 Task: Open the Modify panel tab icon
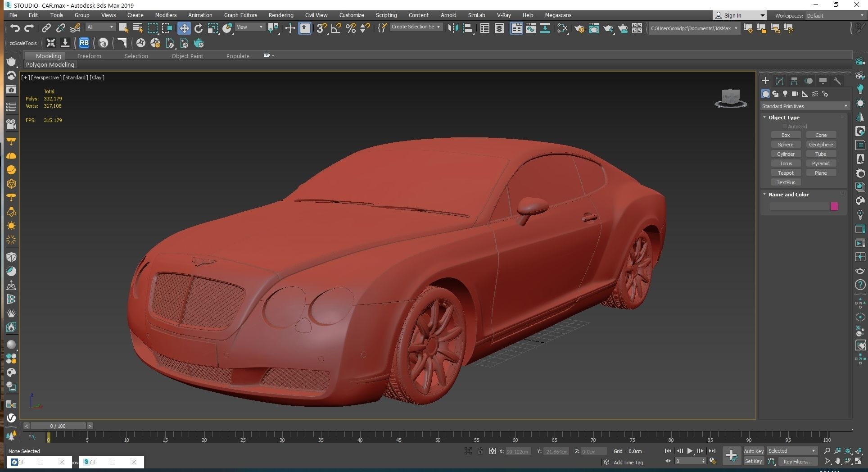coord(780,81)
